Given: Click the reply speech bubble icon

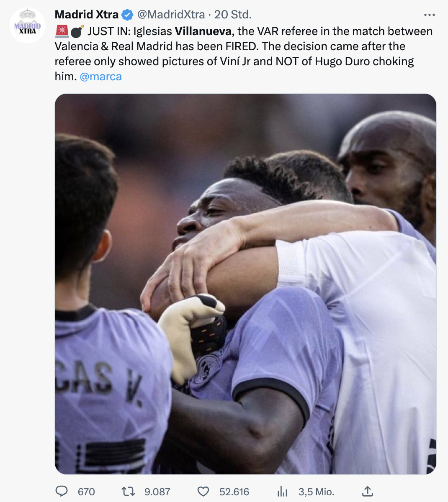Looking at the screenshot, I should pos(62,491).
